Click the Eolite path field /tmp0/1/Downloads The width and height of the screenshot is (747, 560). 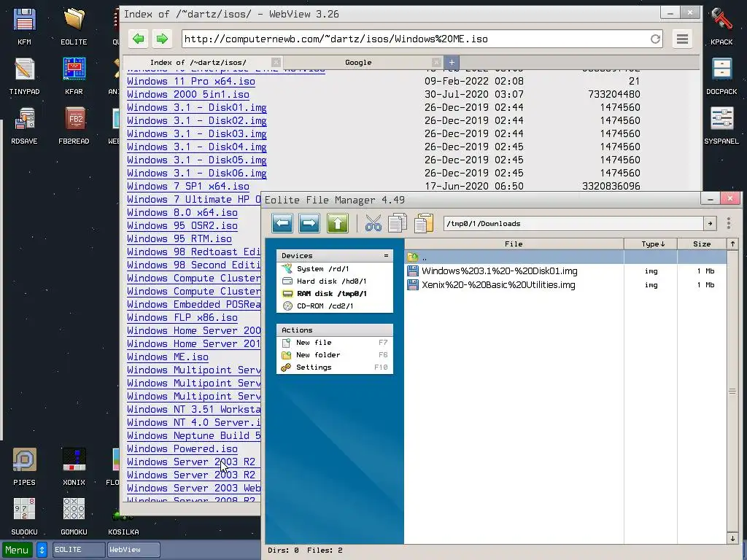573,223
